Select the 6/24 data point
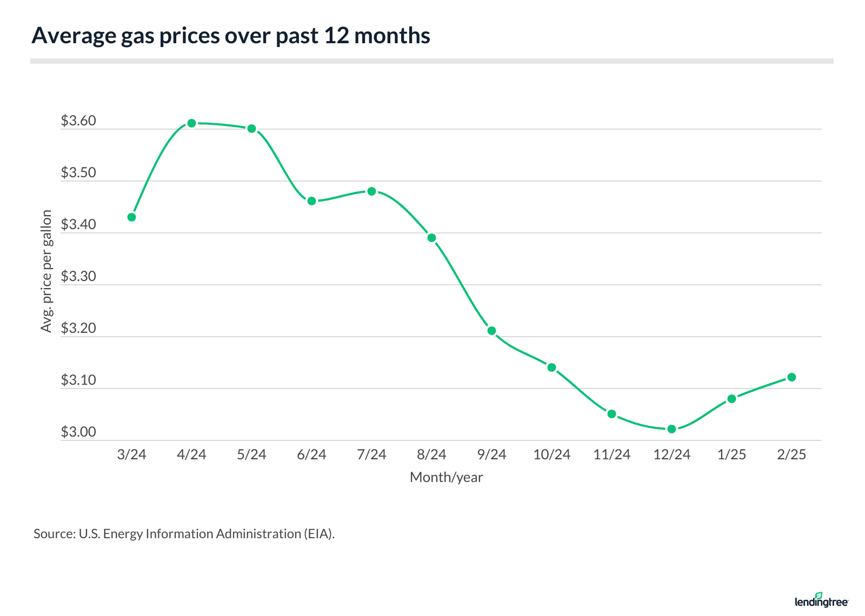 coord(311,201)
